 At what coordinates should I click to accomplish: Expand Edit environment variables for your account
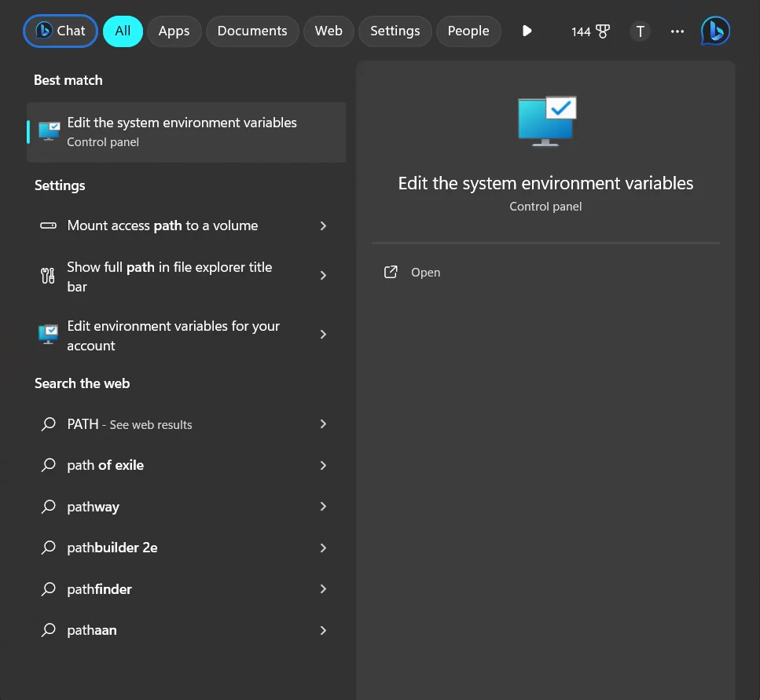click(323, 334)
